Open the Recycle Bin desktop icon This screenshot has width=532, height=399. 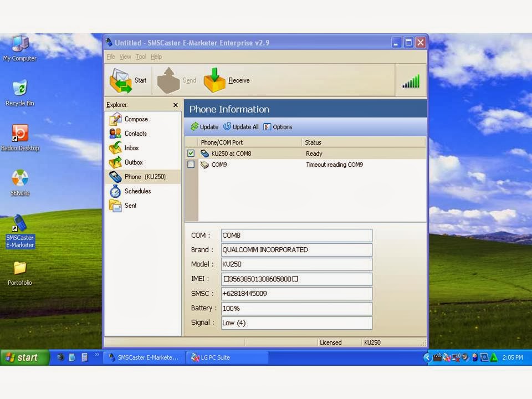[20, 93]
